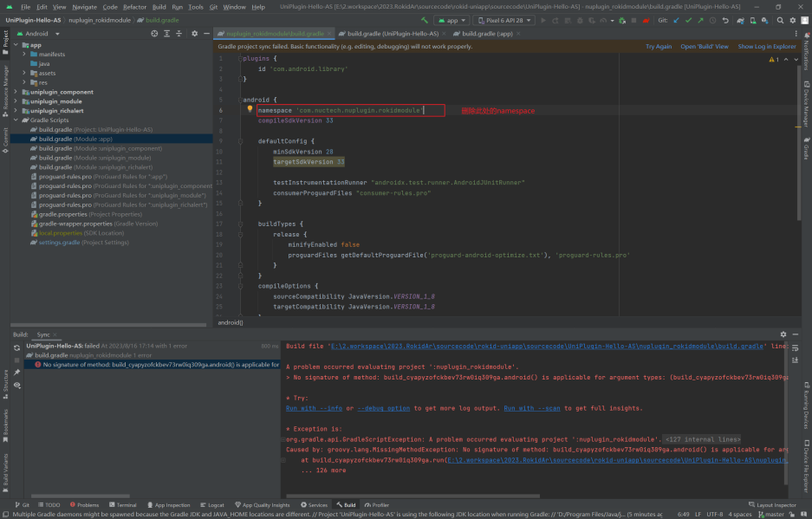Expand the uniplugin_richalert module

click(x=16, y=110)
